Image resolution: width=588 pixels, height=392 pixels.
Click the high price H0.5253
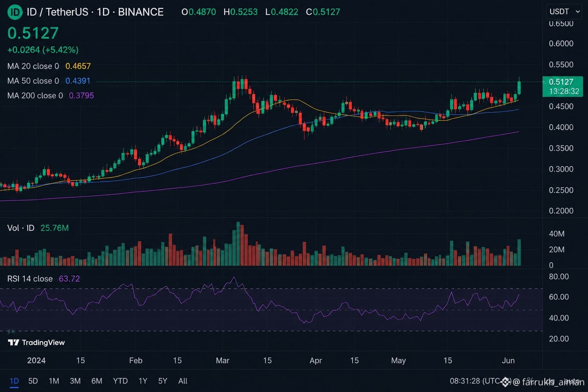pos(240,12)
